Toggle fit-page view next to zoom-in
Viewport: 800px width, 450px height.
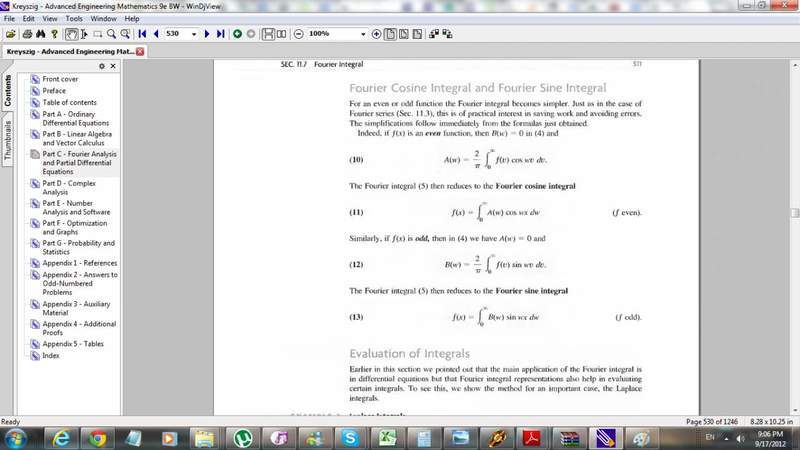(x=390, y=34)
